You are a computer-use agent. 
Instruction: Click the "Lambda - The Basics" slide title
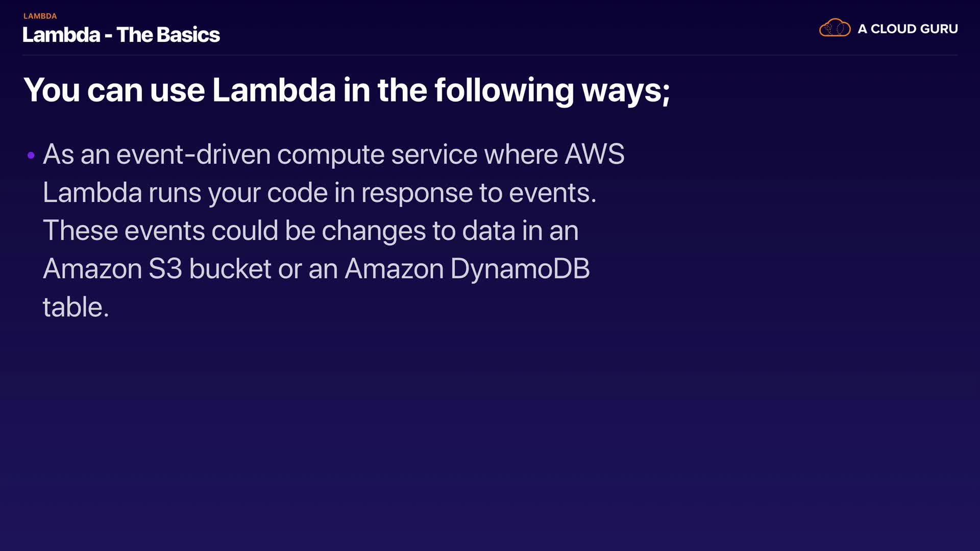coord(121,35)
